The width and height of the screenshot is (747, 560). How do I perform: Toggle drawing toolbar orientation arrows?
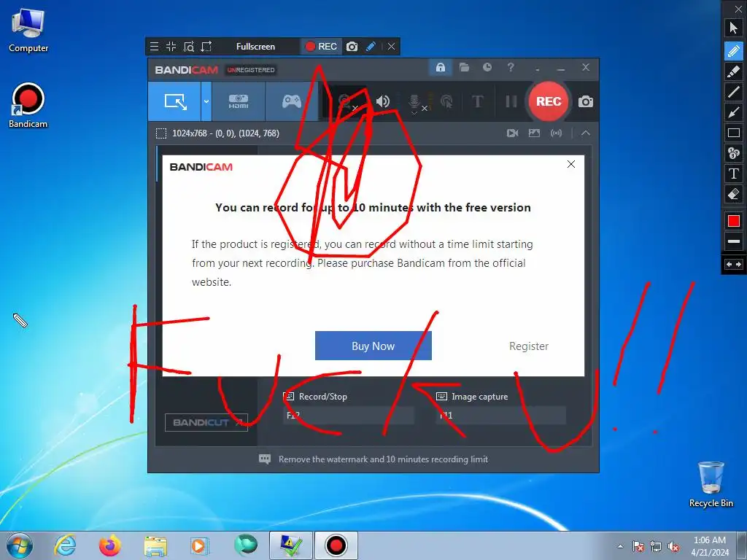coord(734,264)
